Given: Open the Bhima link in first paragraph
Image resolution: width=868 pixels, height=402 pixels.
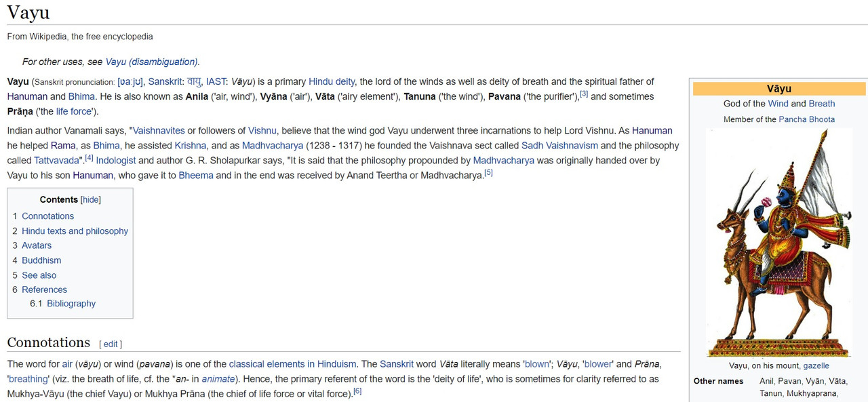Looking at the screenshot, I should 81,96.
